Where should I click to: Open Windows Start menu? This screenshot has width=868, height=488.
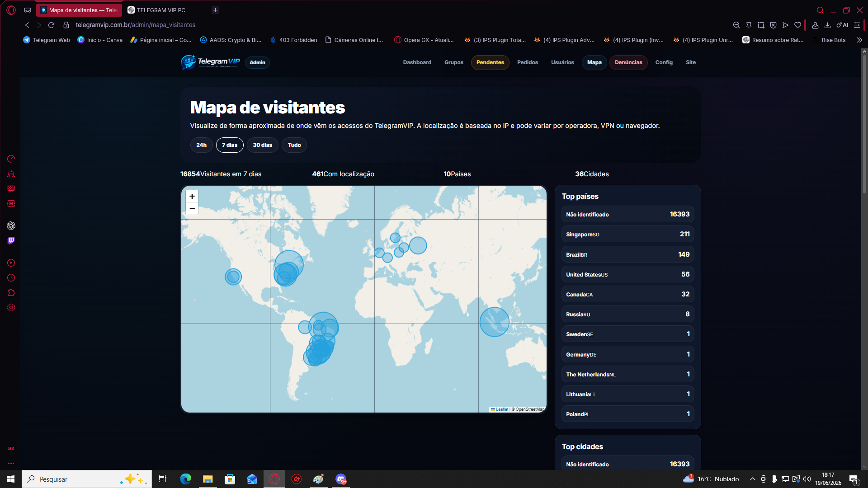[11, 479]
